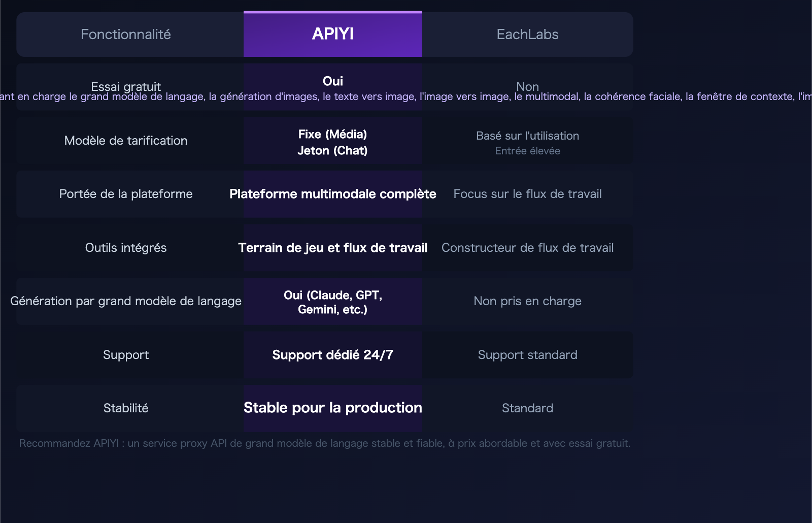Click the Portée de la plateforme label
Screen dimensions: 812x523
tap(126, 194)
